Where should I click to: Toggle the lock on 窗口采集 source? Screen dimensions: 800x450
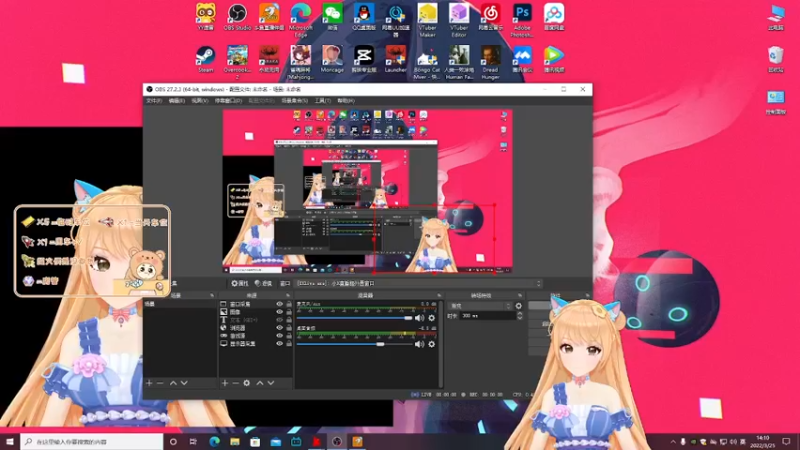coord(289,304)
